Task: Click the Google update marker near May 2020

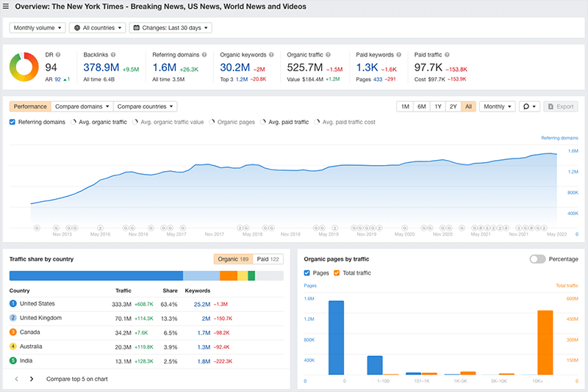Action: coord(405,228)
